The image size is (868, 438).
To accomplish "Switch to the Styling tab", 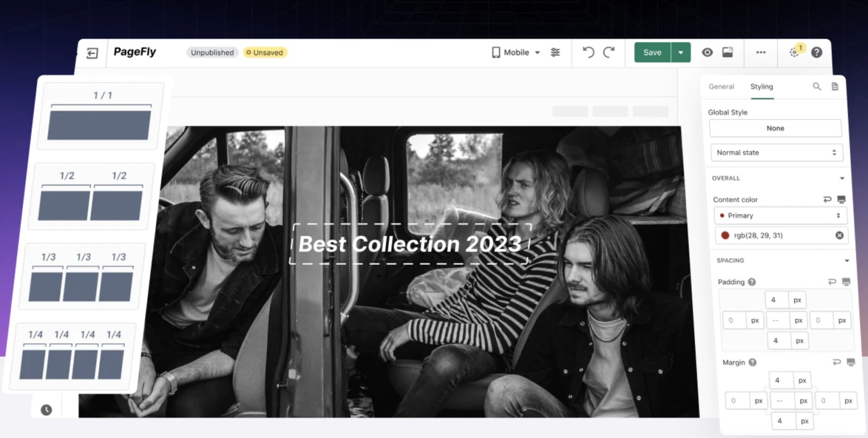I will [762, 87].
